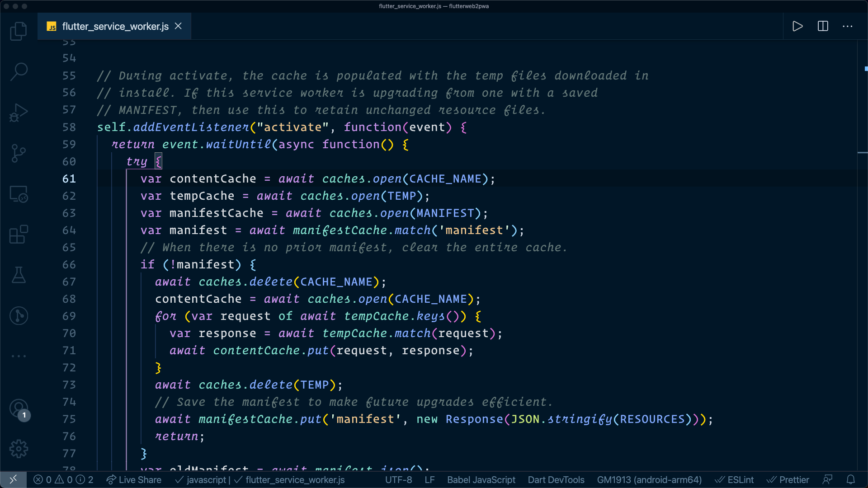868x488 pixels.
Task: Select the flutter_service_worker.js tab
Action: click(115, 26)
